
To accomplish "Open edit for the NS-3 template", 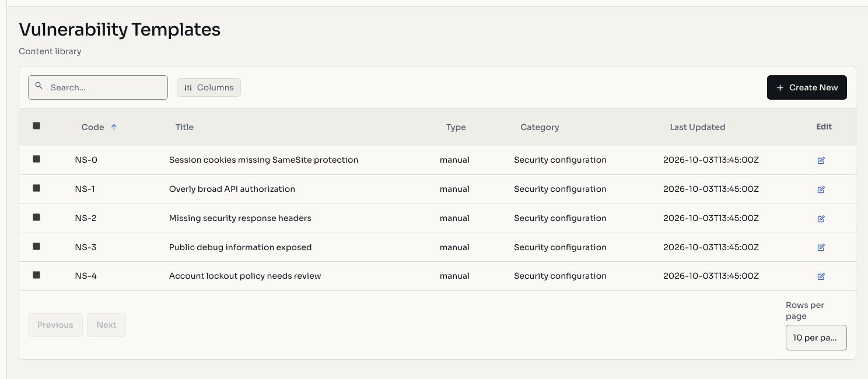I will pos(821,247).
